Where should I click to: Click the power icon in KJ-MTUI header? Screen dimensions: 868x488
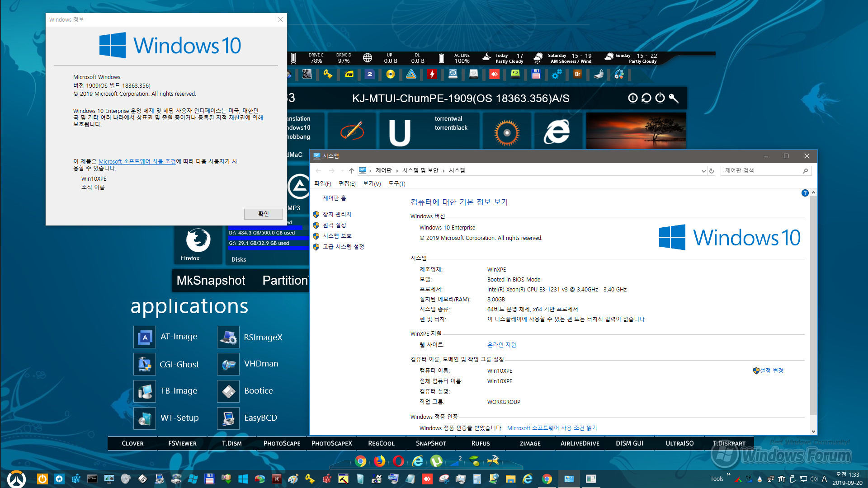[x=660, y=98]
